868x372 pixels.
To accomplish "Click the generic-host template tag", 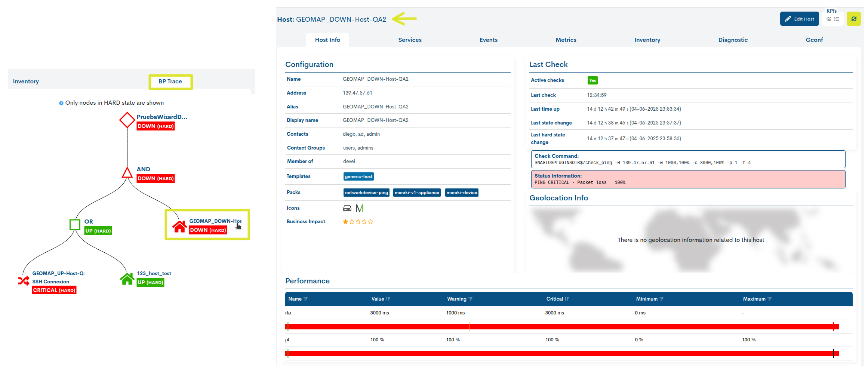I will (x=359, y=176).
